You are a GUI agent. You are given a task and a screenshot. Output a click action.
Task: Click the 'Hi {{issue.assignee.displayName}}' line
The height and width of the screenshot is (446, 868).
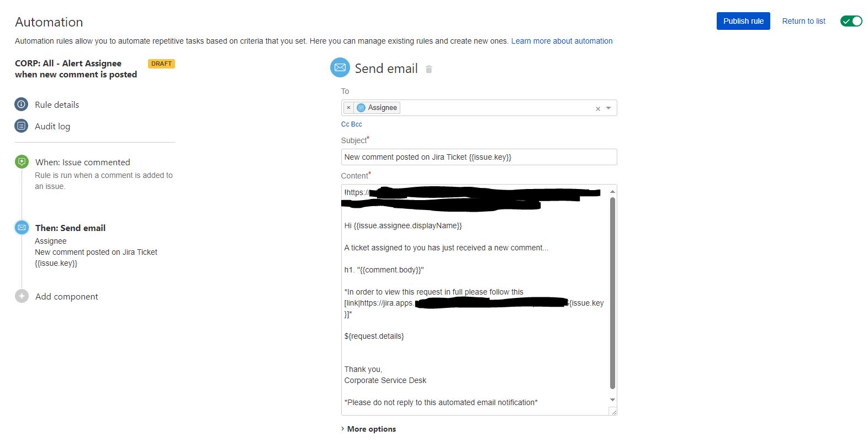pos(403,225)
